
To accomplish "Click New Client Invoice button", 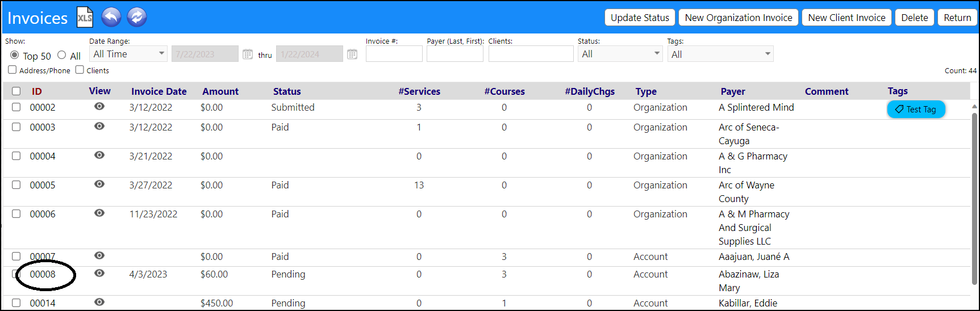I will [x=846, y=18].
